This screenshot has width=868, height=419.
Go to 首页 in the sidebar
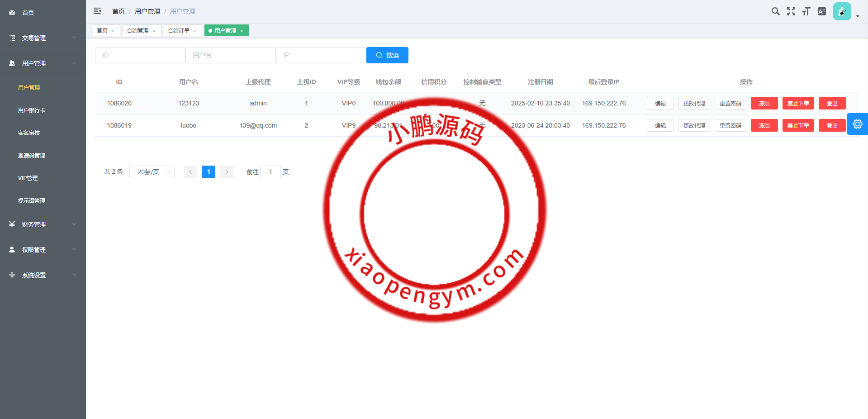coord(43,13)
